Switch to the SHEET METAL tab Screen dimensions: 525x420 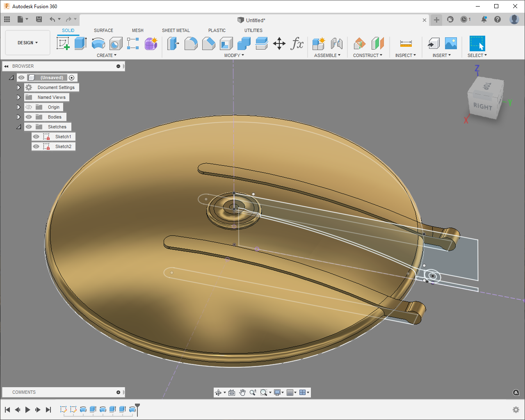click(176, 30)
